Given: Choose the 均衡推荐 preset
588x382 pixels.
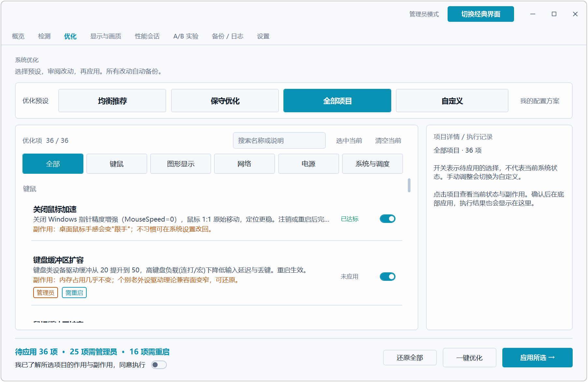Looking at the screenshot, I should pyautogui.click(x=112, y=101).
